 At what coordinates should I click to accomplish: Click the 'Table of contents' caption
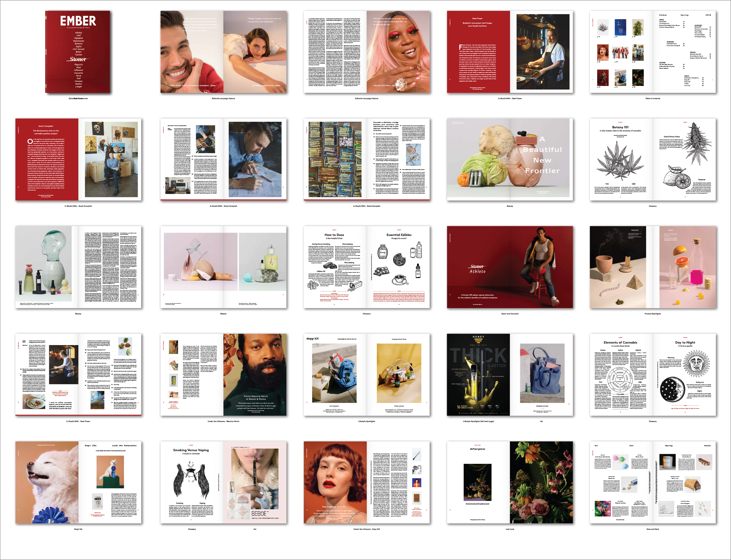click(x=653, y=98)
